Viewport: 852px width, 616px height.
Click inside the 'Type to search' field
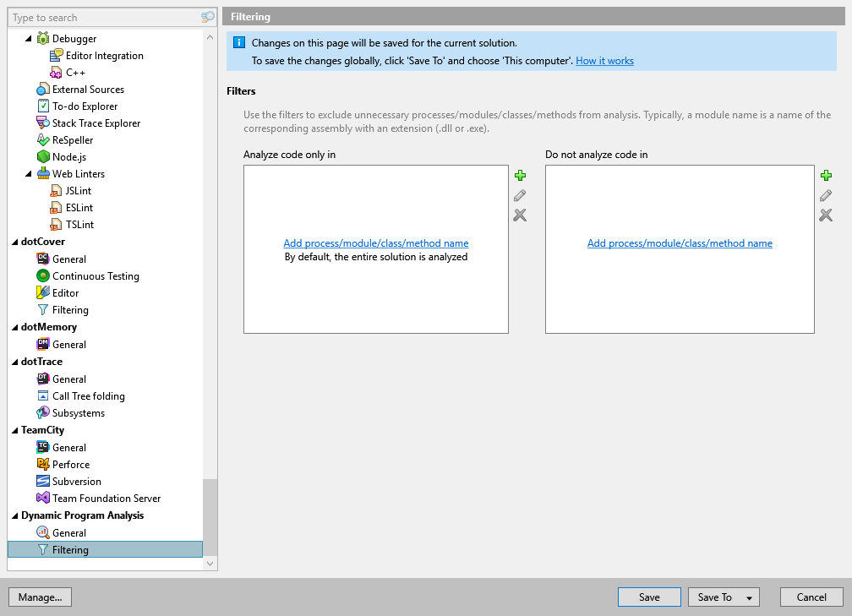101,16
